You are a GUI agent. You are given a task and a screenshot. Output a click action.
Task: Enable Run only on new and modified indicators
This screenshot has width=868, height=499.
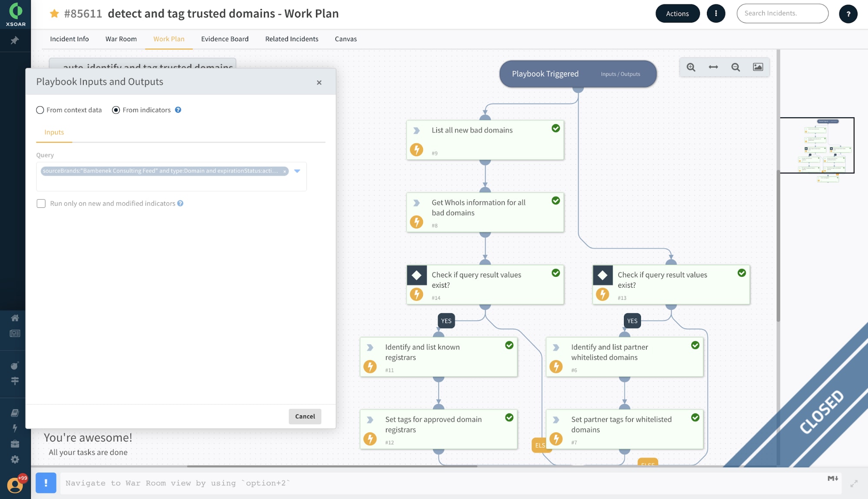click(40, 203)
